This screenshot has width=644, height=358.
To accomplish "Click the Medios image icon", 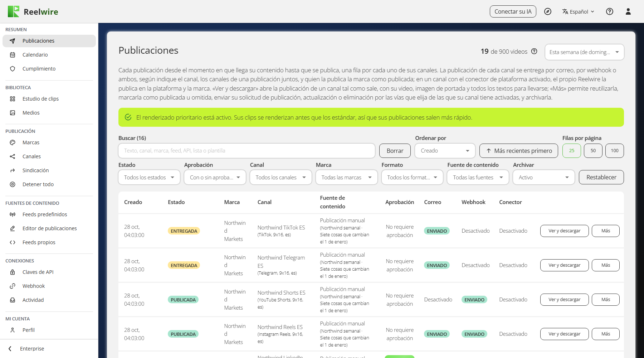I will point(13,113).
